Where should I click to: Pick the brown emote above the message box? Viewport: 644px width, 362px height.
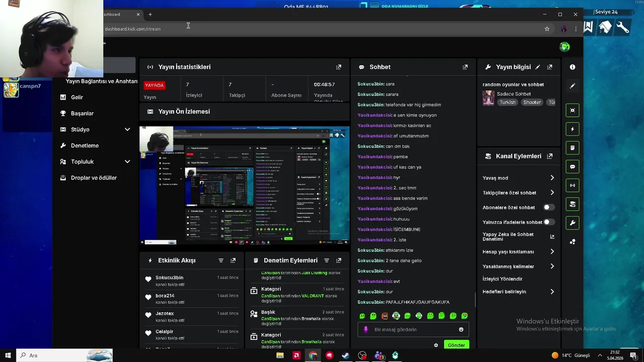click(385, 316)
